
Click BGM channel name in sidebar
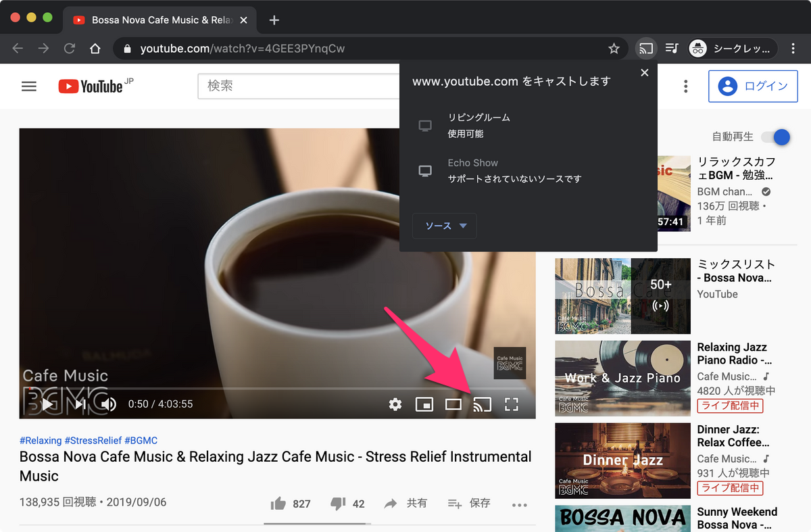click(725, 192)
